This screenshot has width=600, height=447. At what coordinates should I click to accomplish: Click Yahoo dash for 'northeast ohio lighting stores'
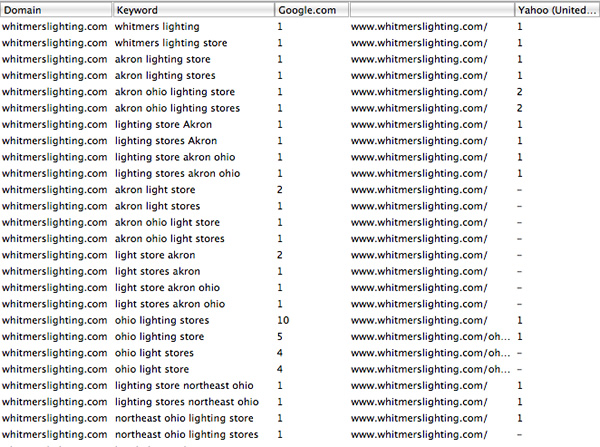point(519,435)
